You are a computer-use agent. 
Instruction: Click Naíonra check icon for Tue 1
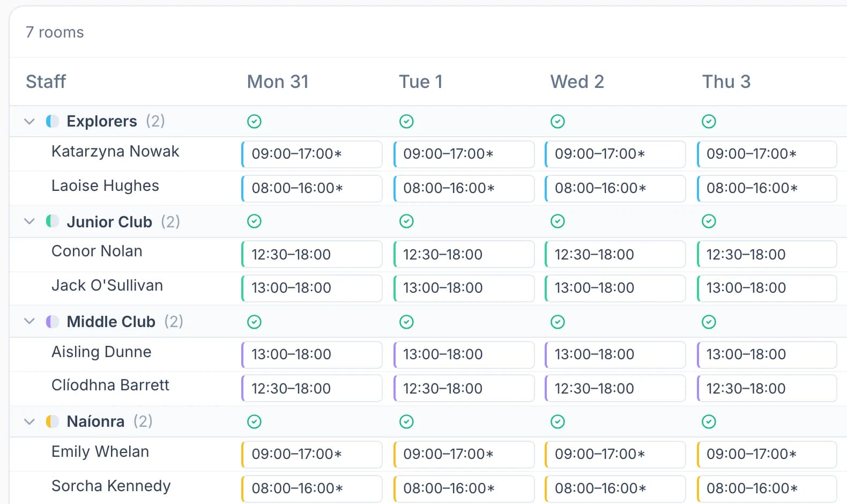[406, 422]
